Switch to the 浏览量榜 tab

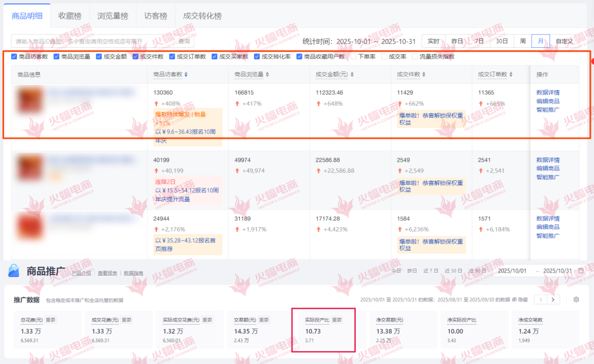click(113, 16)
